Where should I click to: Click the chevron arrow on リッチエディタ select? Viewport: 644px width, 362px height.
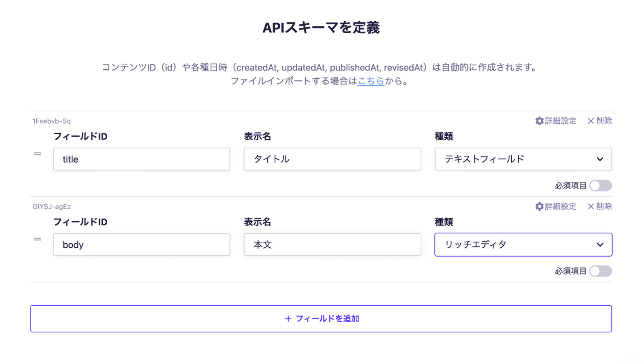point(600,245)
